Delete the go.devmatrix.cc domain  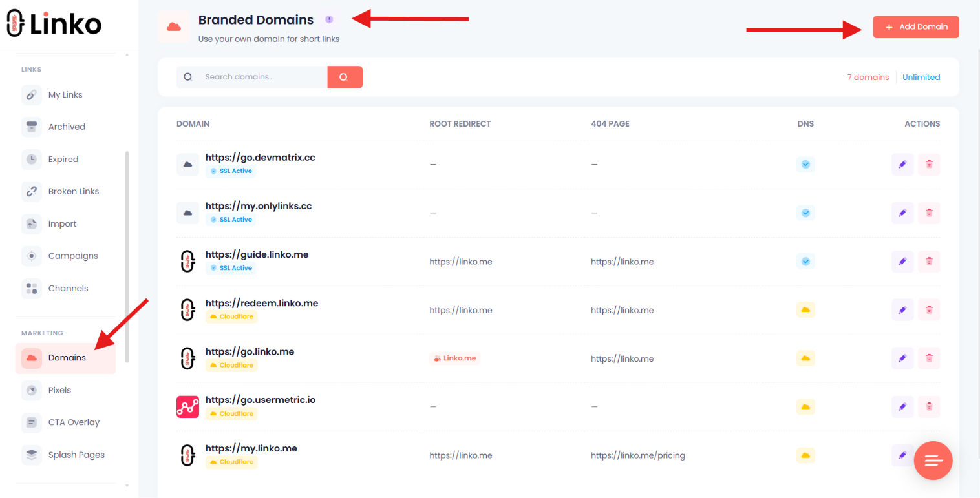(x=929, y=165)
